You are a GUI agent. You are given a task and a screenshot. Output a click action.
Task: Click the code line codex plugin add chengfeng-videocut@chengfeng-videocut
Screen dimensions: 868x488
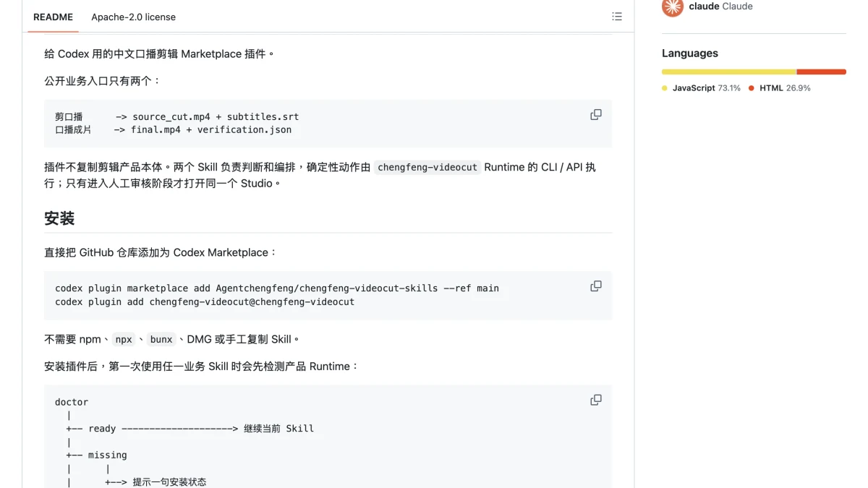pos(205,301)
